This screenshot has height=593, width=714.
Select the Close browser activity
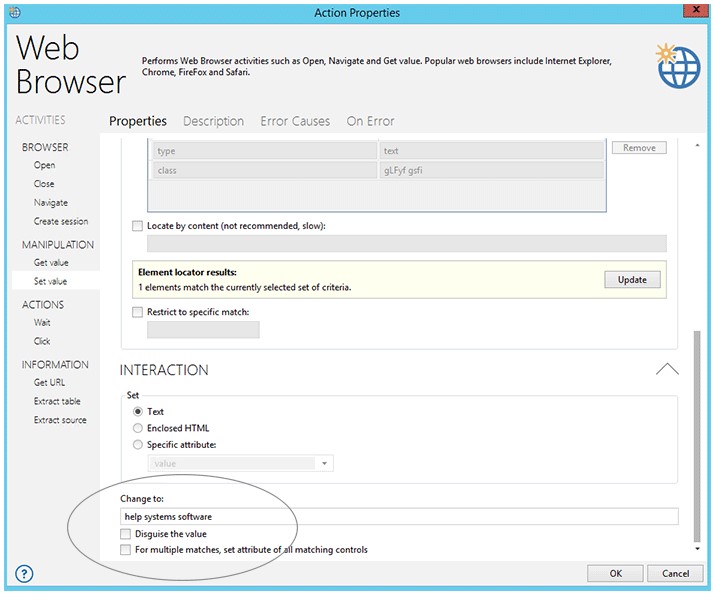click(x=44, y=184)
